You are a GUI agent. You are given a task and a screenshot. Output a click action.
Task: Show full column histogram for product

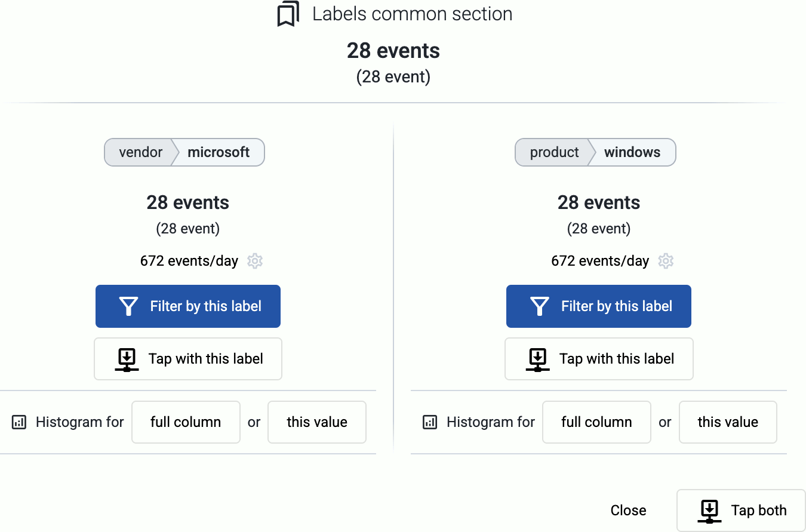596,422
